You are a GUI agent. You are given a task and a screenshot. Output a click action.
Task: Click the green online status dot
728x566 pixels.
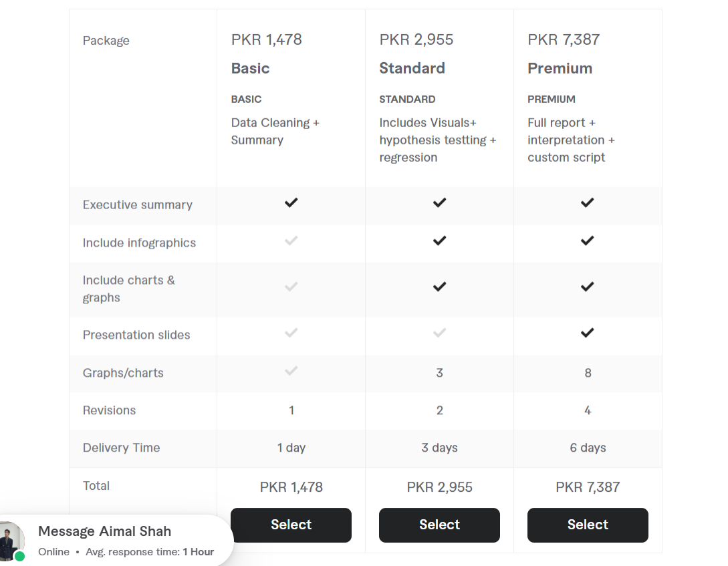19,556
